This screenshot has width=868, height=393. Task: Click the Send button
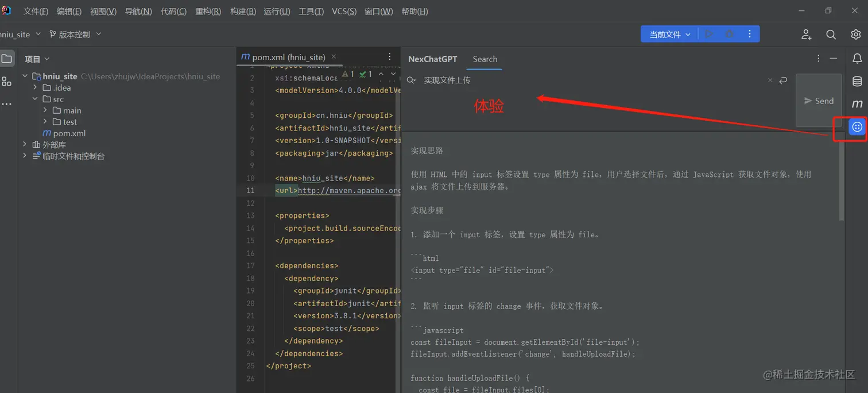pos(819,101)
